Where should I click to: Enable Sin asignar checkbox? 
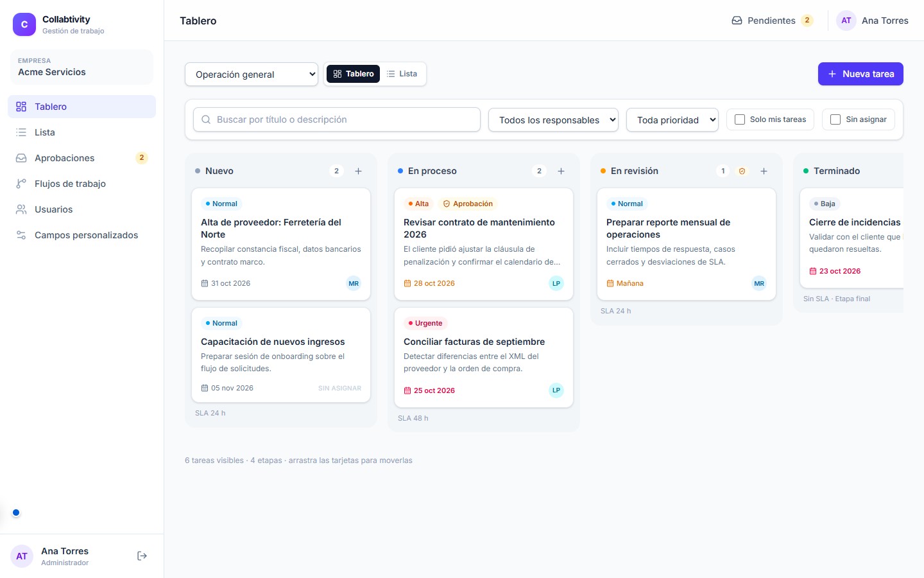click(835, 119)
